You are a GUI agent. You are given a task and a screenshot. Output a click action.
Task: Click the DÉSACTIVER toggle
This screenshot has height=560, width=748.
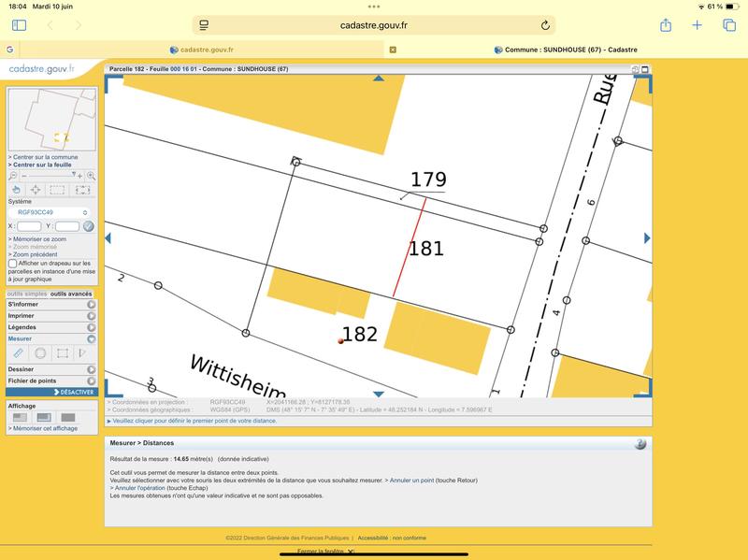tap(76, 392)
